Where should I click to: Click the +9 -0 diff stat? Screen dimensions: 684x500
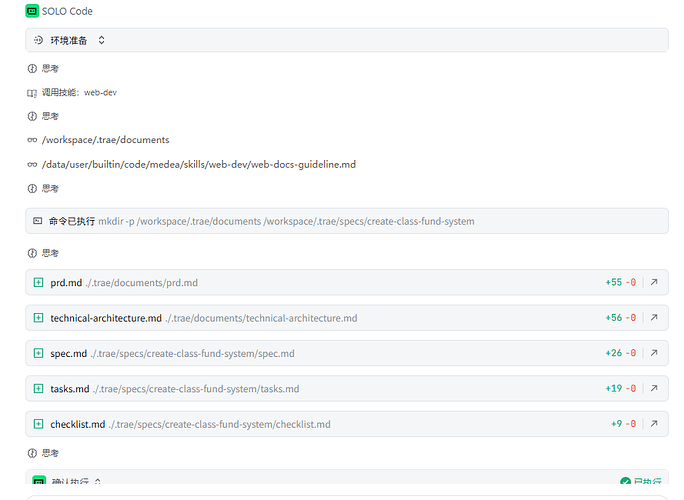point(623,424)
